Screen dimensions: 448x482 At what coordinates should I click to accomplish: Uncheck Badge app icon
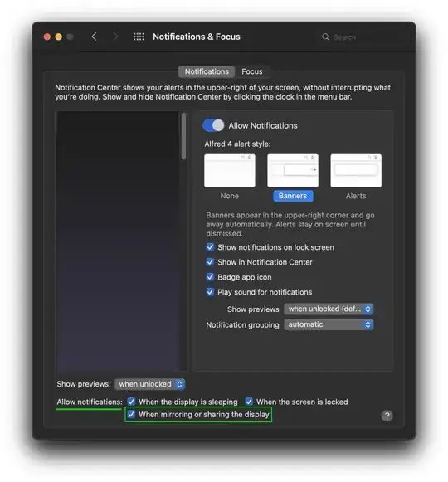pos(210,277)
